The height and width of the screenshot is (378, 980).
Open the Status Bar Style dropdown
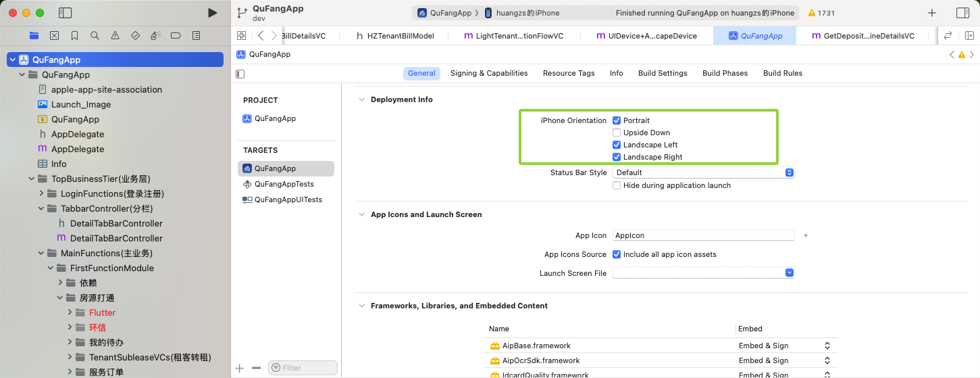coord(703,172)
